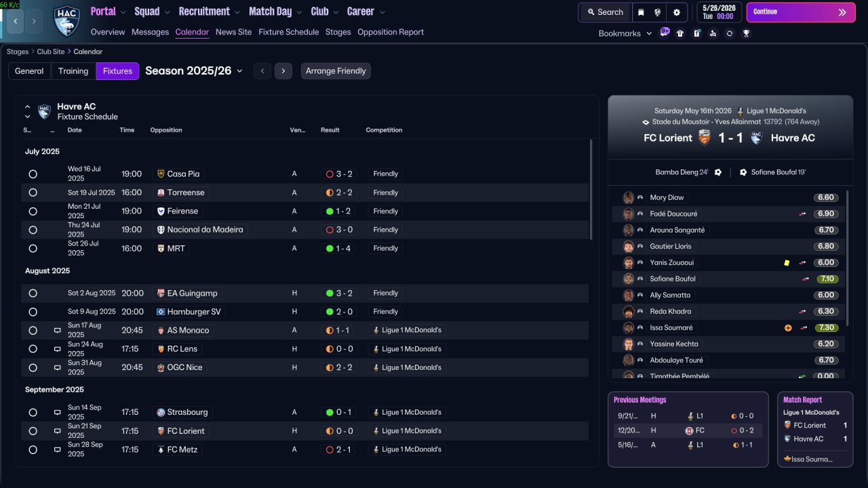Click the scouting magnifier bookmark icon
The width and height of the screenshot is (868, 488).
(x=713, y=33)
